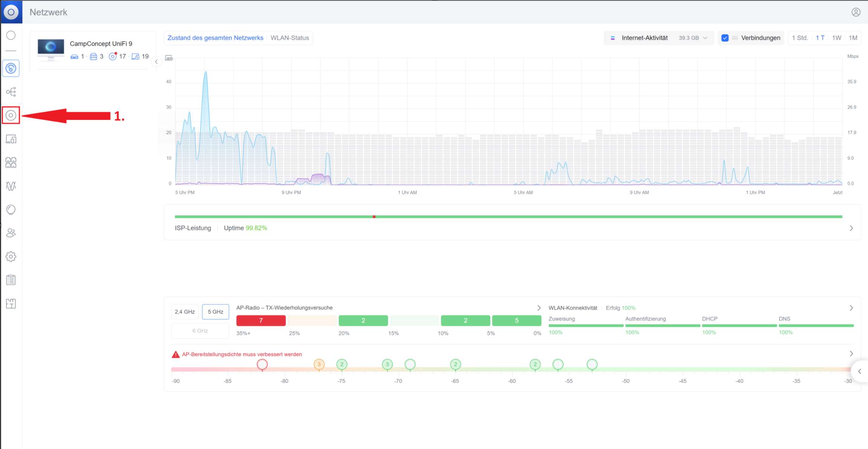Image resolution: width=868 pixels, height=449 pixels.
Task: Open the Insights waveform sidebar icon
Action: (11, 186)
